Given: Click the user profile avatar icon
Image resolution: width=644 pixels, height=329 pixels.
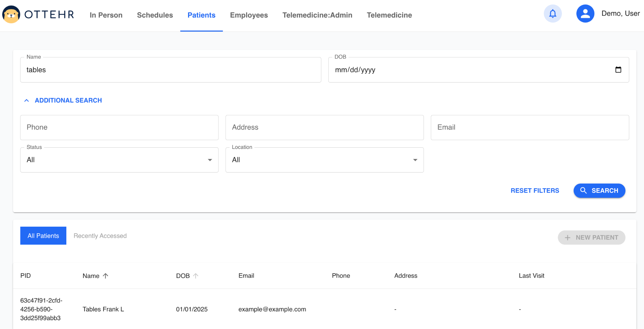Looking at the screenshot, I should click(x=585, y=14).
